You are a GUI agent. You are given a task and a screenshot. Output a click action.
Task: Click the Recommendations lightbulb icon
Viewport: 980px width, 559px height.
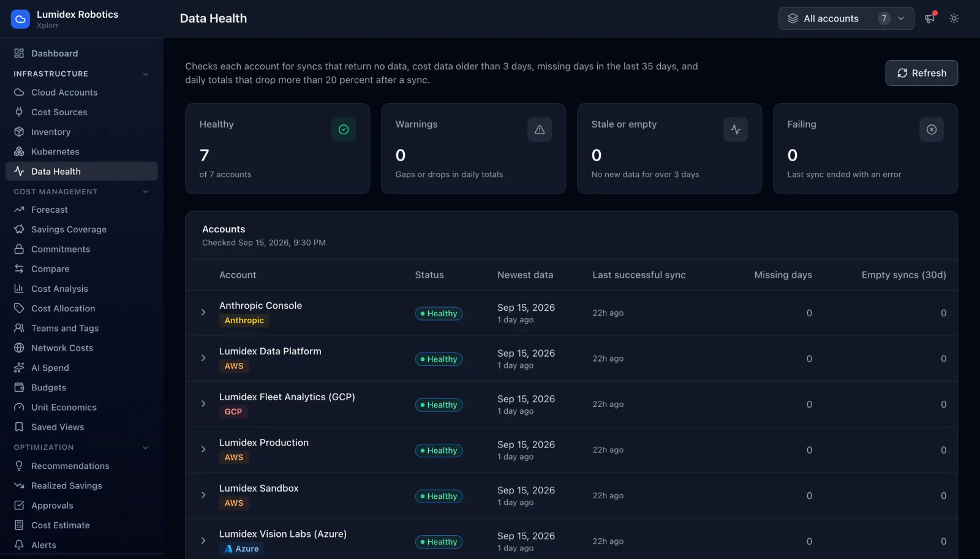click(x=19, y=466)
